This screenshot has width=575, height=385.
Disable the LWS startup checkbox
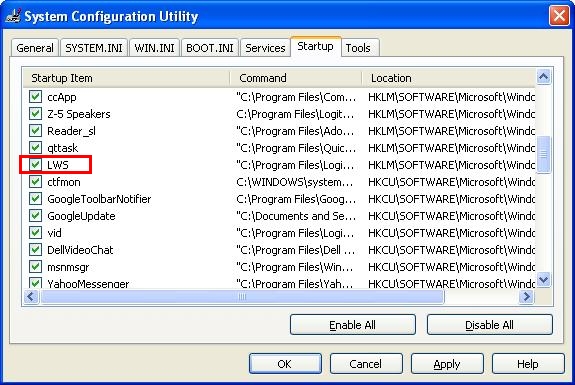pos(35,165)
